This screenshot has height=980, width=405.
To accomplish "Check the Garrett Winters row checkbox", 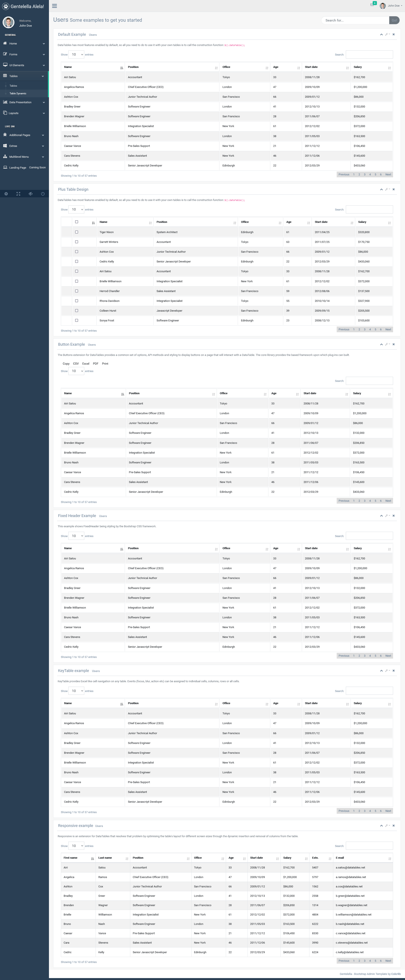I will [x=76, y=242].
